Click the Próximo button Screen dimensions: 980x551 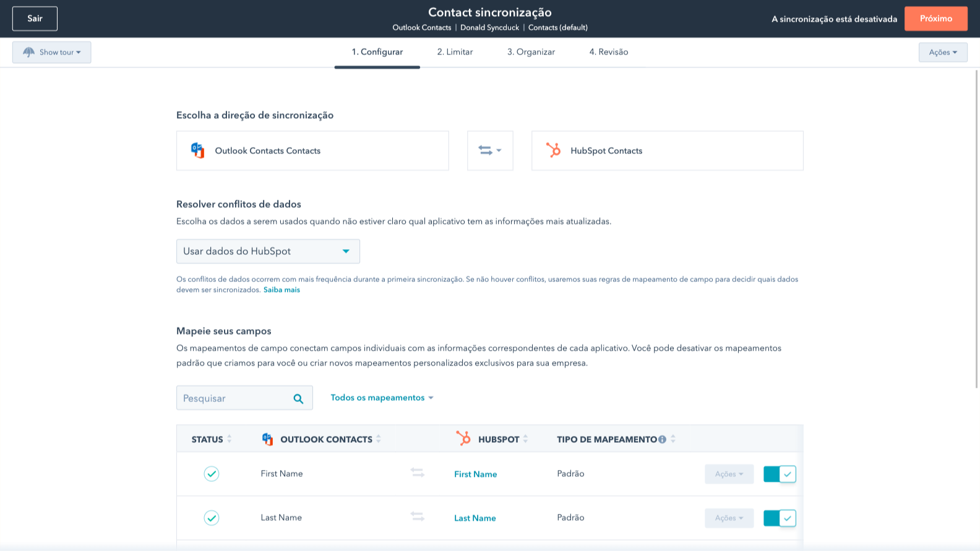tap(936, 19)
